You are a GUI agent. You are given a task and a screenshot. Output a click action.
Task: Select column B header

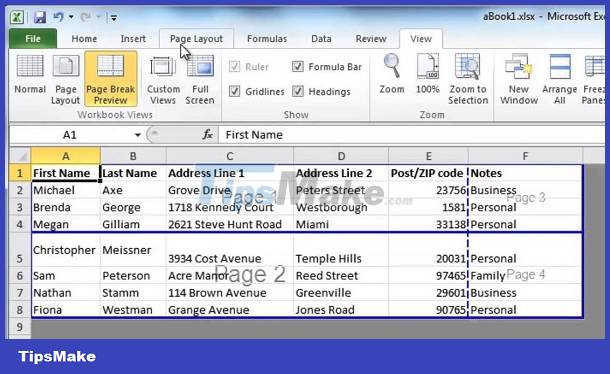pyautogui.click(x=133, y=156)
